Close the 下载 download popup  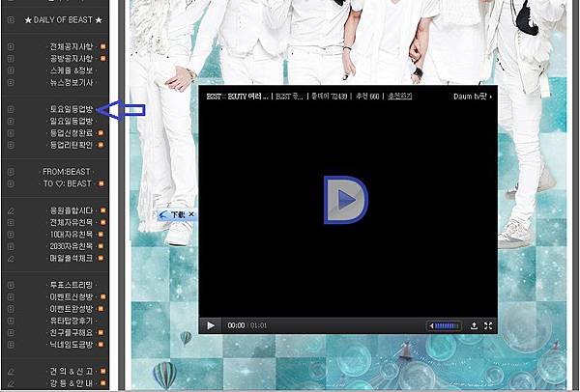[x=190, y=214]
